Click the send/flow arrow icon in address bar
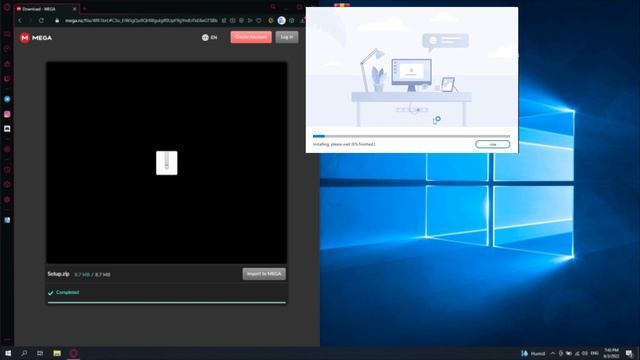 250,20
